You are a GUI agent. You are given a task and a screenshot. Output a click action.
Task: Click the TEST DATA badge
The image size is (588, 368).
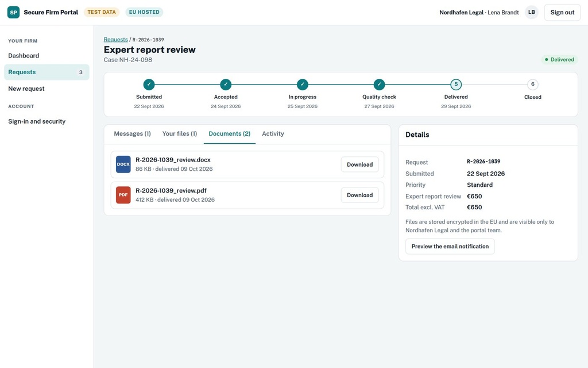pos(102,12)
